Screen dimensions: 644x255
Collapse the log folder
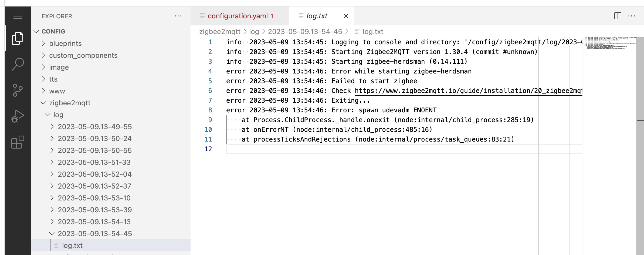[x=48, y=115]
